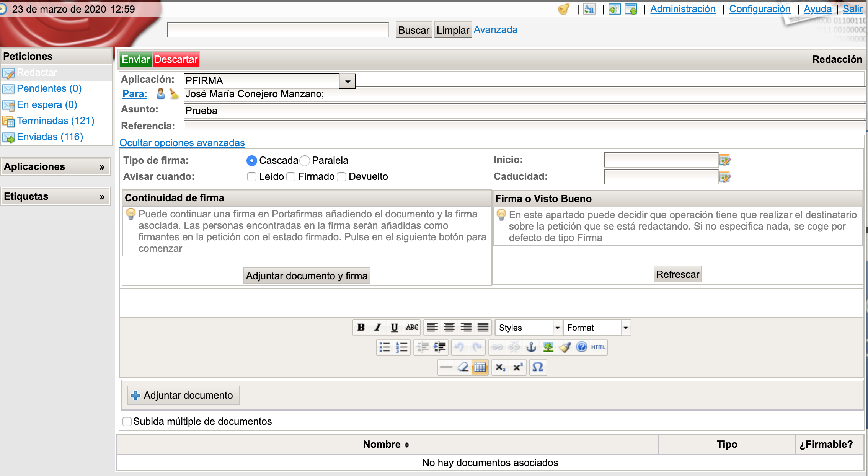
Task: Click the bold formatting icon
Action: pyautogui.click(x=361, y=328)
